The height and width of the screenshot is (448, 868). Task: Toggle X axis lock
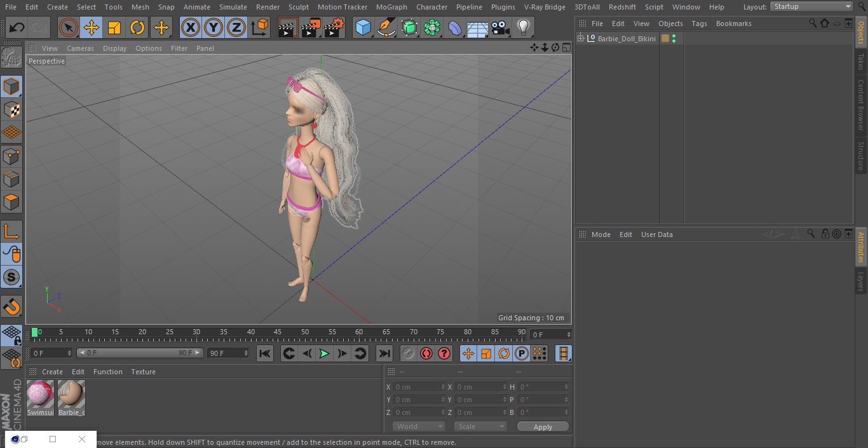pos(191,27)
